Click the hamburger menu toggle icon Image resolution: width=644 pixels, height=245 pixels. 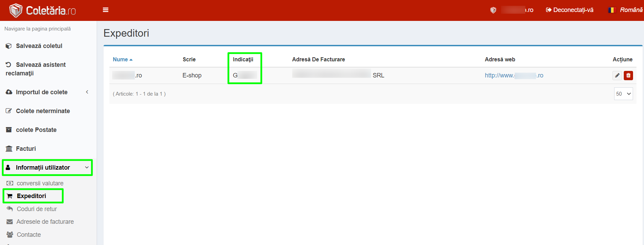[x=106, y=10]
